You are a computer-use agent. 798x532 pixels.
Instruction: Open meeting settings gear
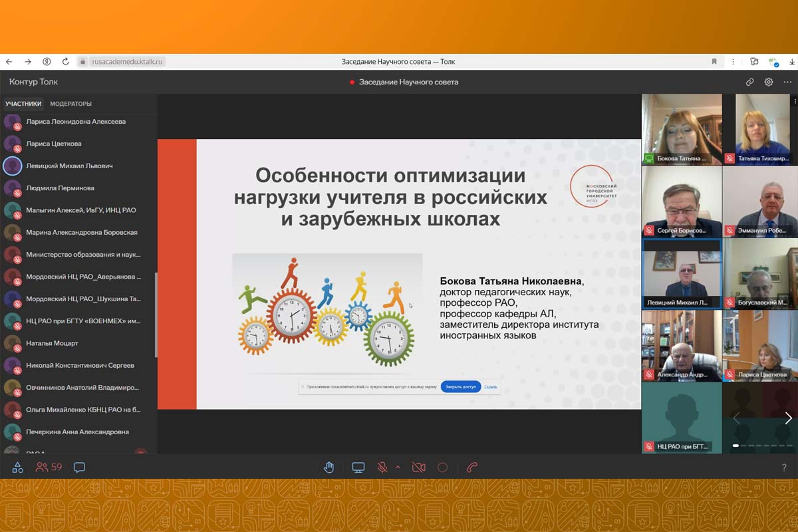click(x=769, y=82)
